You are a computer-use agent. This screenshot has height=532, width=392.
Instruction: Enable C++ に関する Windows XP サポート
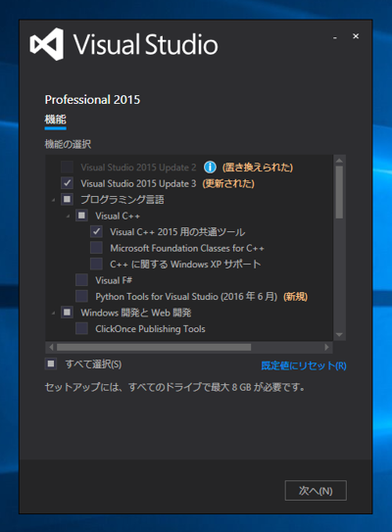[x=96, y=264]
